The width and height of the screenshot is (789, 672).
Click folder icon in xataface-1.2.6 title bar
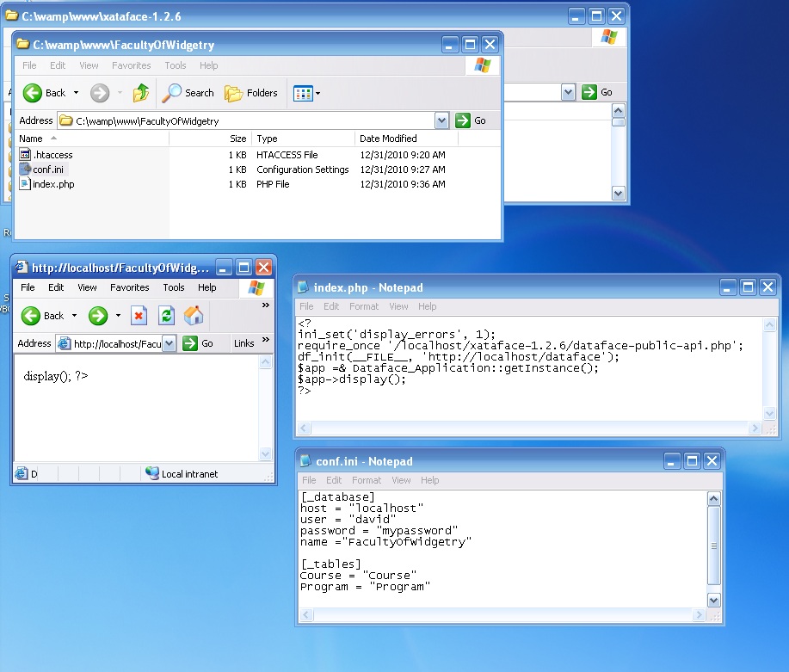11,15
